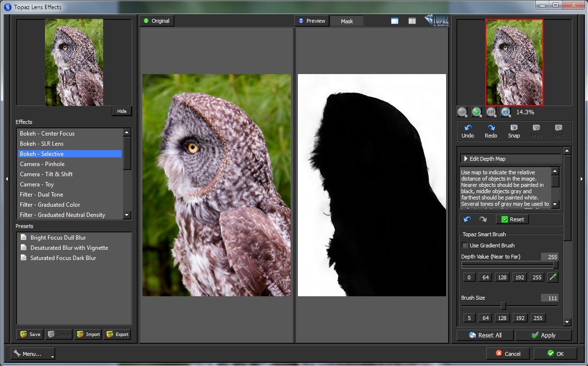The width and height of the screenshot is (588, 366).
Task: Select the Camera - Tilt & Shift effect
Action: pyautogui.click(x=46, y=174)
